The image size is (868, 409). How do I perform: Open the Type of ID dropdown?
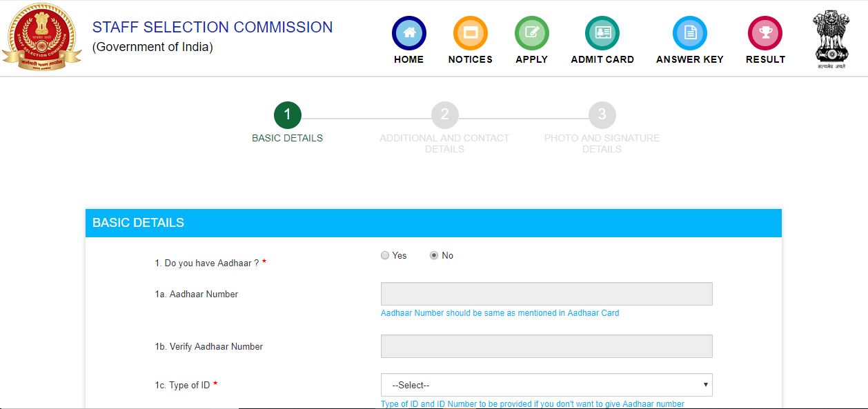pyautogui.click(x=546, y=385)
